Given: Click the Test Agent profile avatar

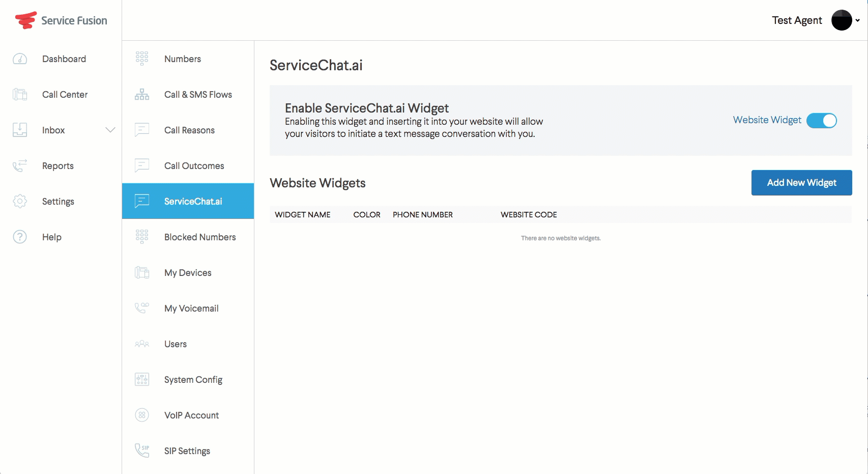Looking at the screenshot, I should click(842, 20).
